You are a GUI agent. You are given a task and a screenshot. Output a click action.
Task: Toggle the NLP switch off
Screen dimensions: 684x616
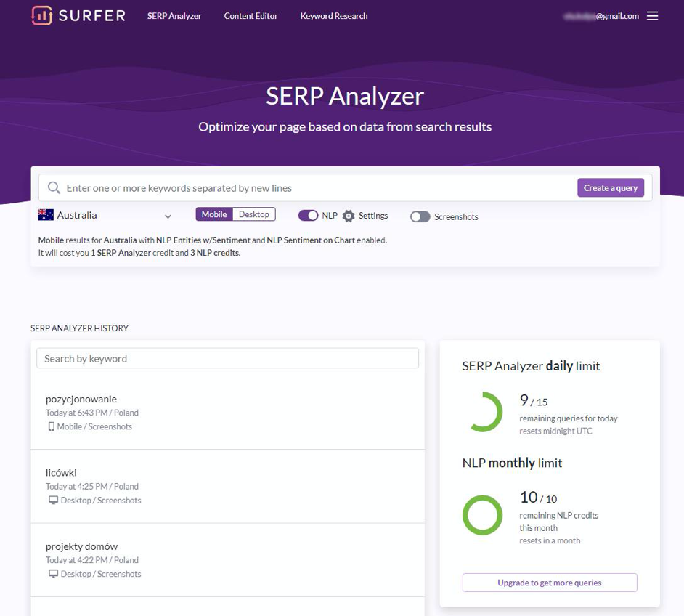(x=308, y=216)
